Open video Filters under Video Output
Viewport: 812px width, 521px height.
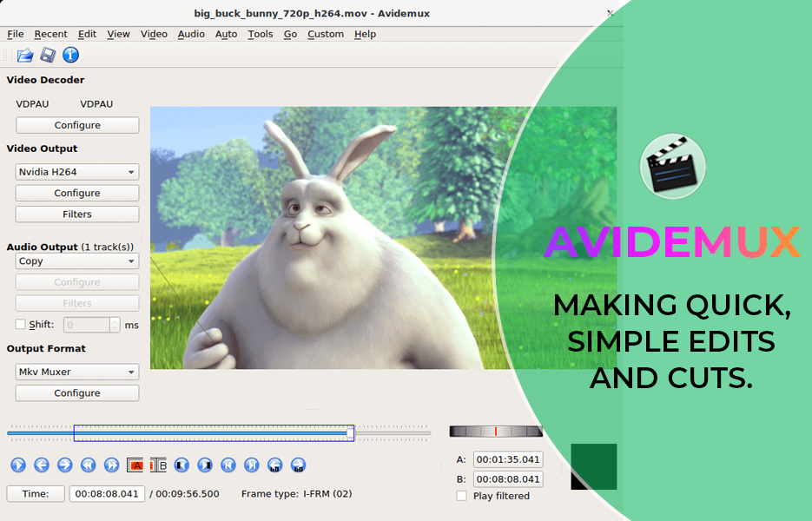click(x=77, y=214)
